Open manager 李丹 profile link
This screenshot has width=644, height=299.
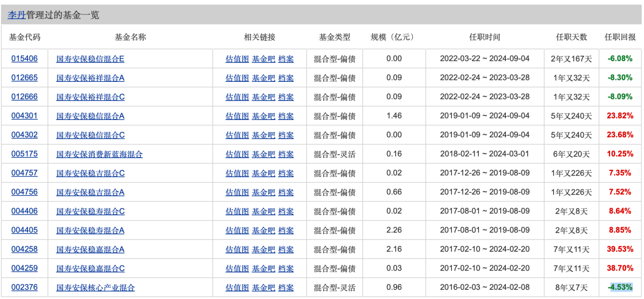pos(17,15)
